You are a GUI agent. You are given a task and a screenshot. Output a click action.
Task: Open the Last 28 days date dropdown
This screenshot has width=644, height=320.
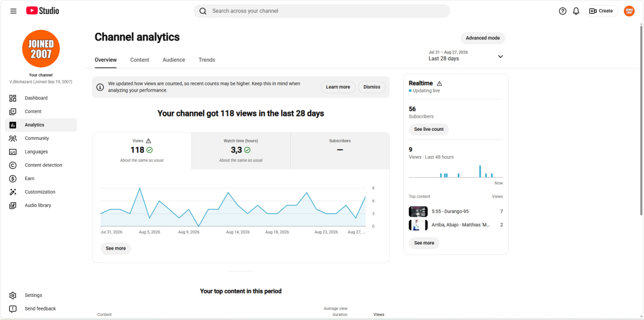[466, 56]
